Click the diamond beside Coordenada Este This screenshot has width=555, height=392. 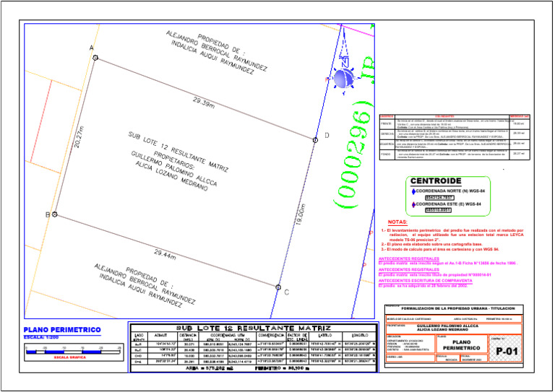click(413, 204)
